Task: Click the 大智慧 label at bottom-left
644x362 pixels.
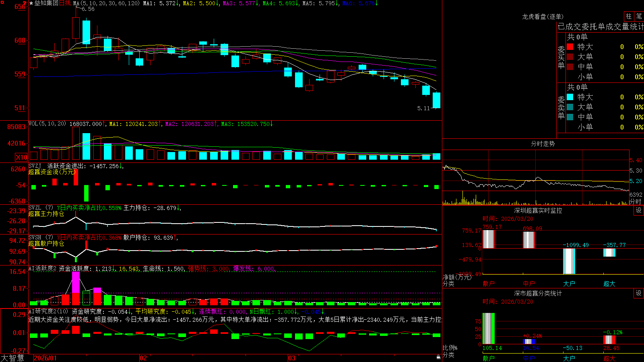Action: pos(12,358)
